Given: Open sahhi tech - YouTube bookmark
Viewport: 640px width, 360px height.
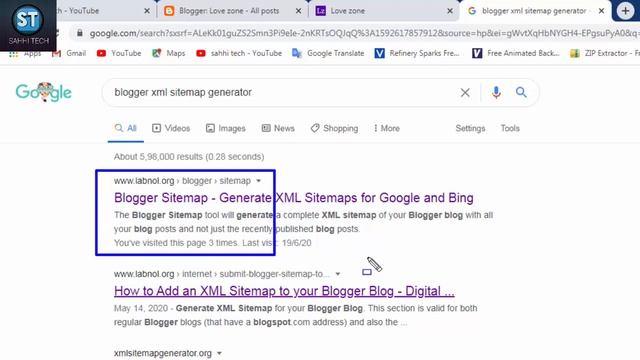Looking at the screenshot, I should 239,53.
